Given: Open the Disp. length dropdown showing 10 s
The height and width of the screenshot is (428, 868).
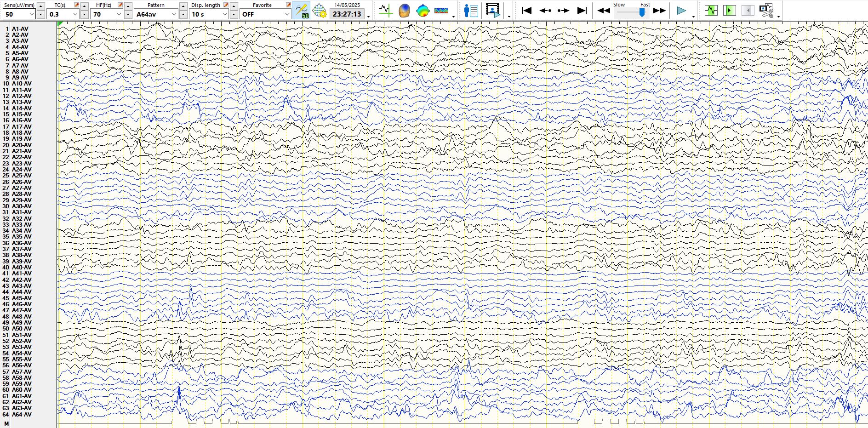Looking at the screenshot, I should [209, 14].
